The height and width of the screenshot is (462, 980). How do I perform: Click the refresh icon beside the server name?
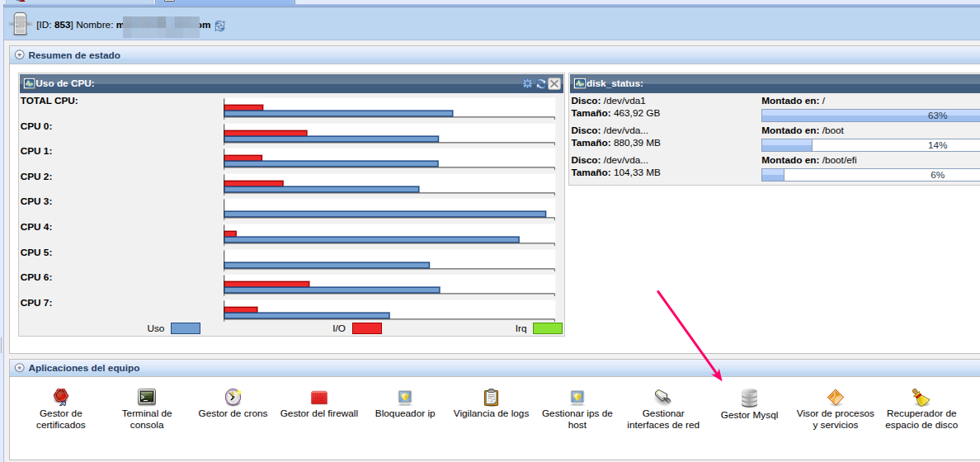pyautogui.click(x=219, y=26)
